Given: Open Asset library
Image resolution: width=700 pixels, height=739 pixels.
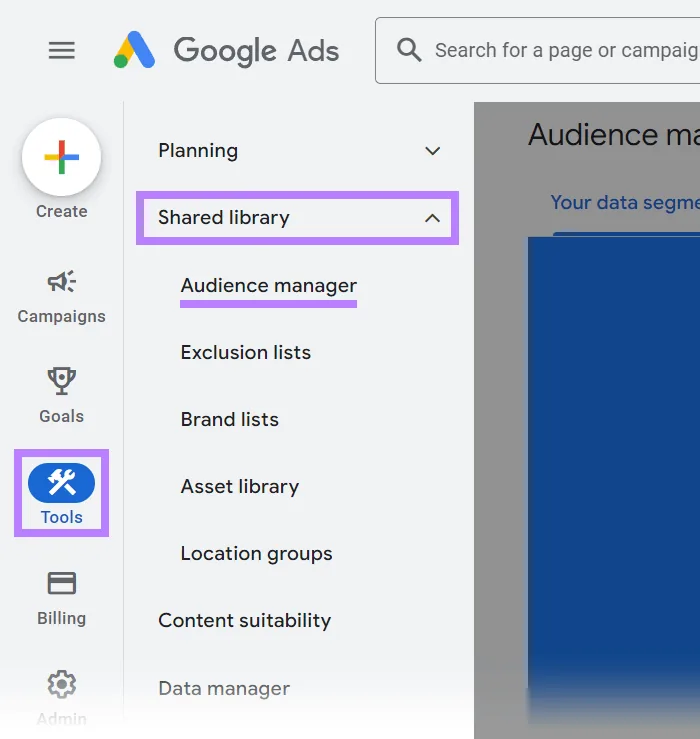Looking at the screenshot, I should pyautogui.click(x=240, y=487).
